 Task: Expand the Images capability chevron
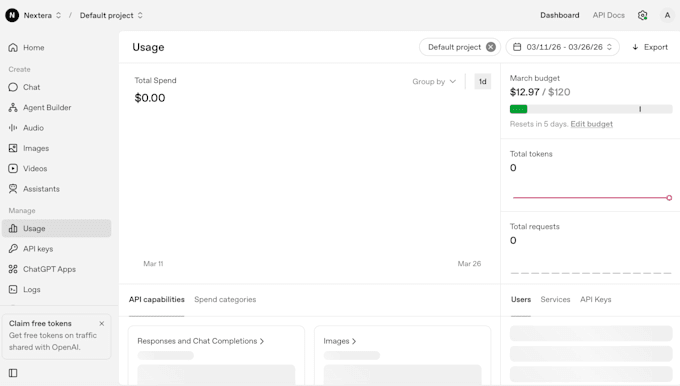point(354,341)
